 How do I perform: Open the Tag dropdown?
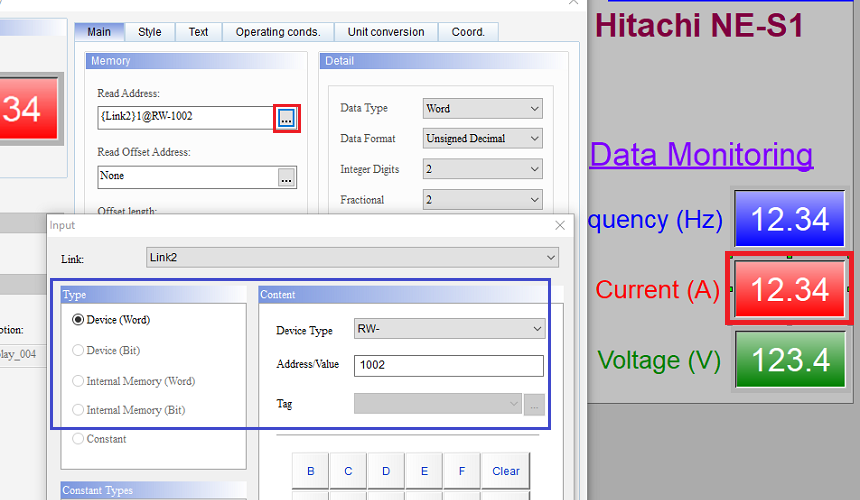pos(437,404)
